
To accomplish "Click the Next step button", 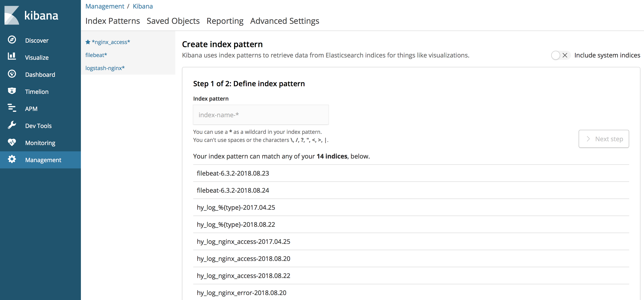I will coord(604,139).
